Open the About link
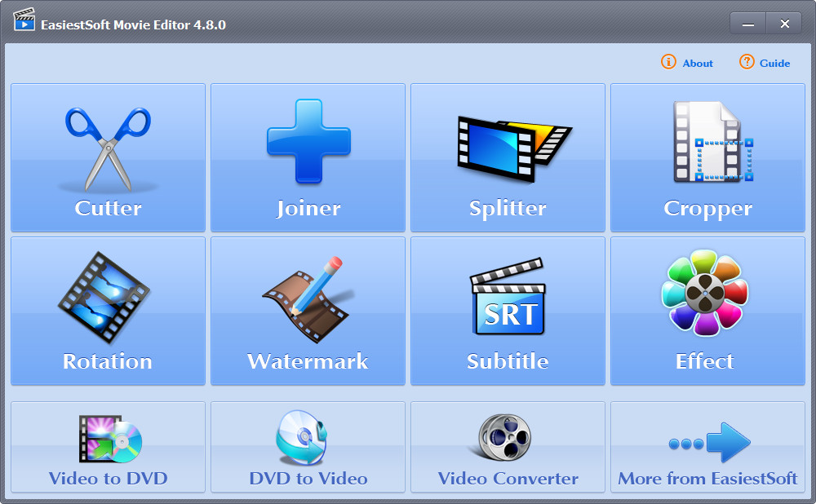Image resolution: width=816 pixels, height=504 pixels. [x=698, y=64]
